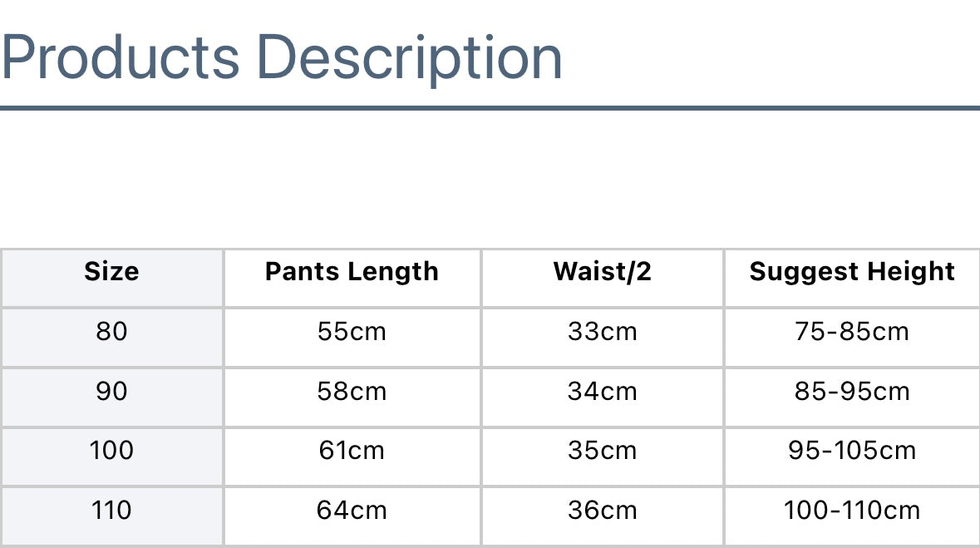This screenshot has width=980, height=548.
Task: Click the 61cm pants length cell
Action: (x=352, y=451)
